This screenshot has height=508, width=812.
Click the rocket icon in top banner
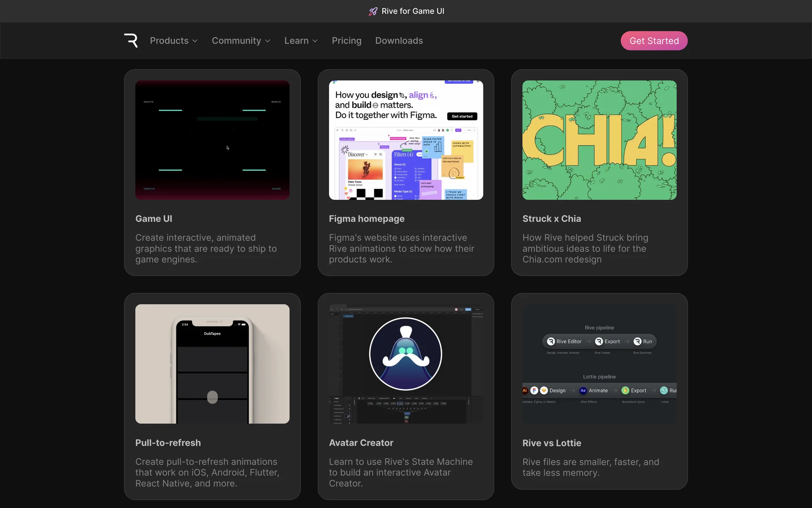click(373, 11)
